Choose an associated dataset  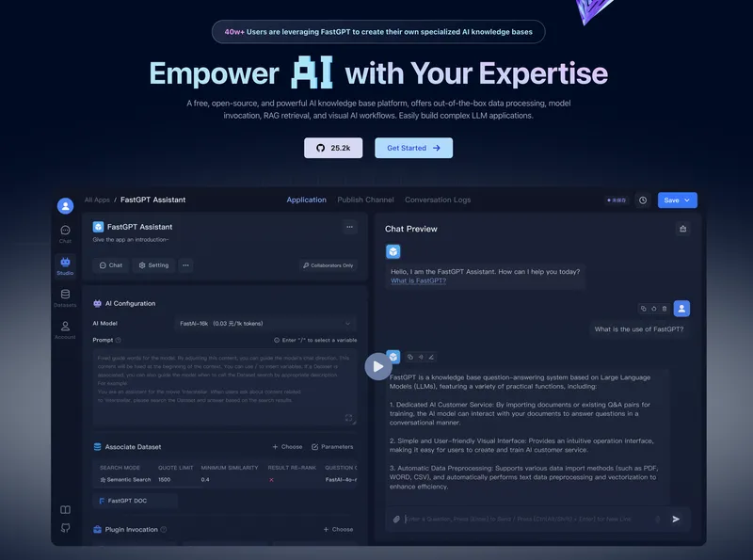tap(287, 447)
